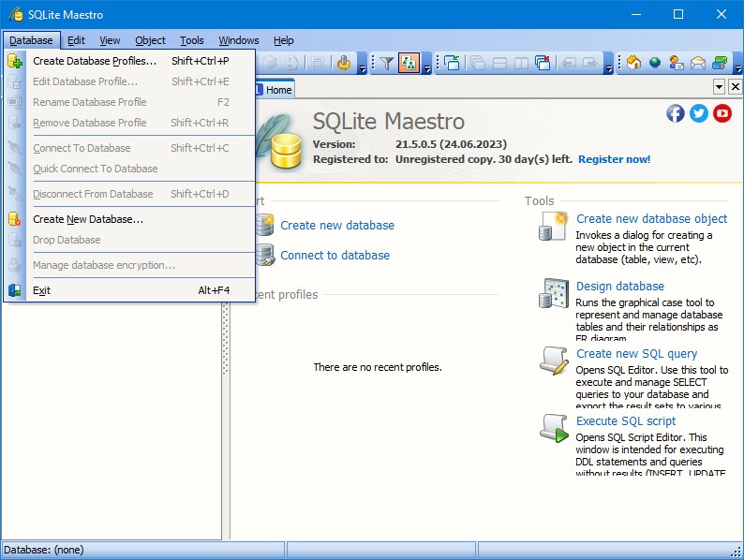Click the Connect to database link

[x=335, y=255]
